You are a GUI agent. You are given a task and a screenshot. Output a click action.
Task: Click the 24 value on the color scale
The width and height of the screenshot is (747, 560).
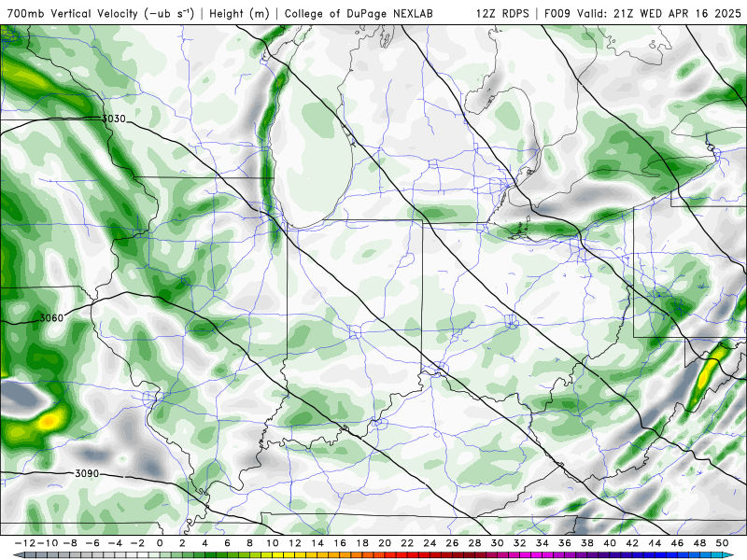click(x=430, y=543)
